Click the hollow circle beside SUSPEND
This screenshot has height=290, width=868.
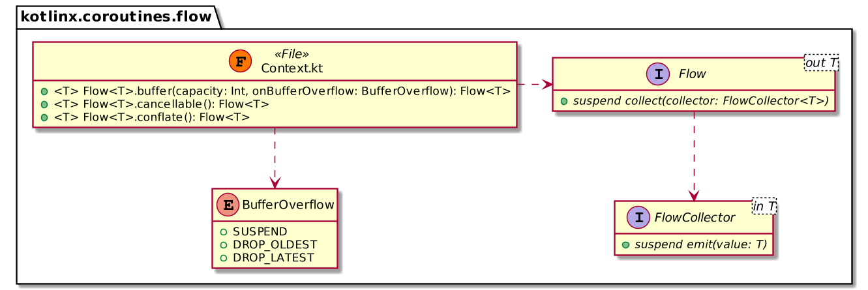[223, 232]
